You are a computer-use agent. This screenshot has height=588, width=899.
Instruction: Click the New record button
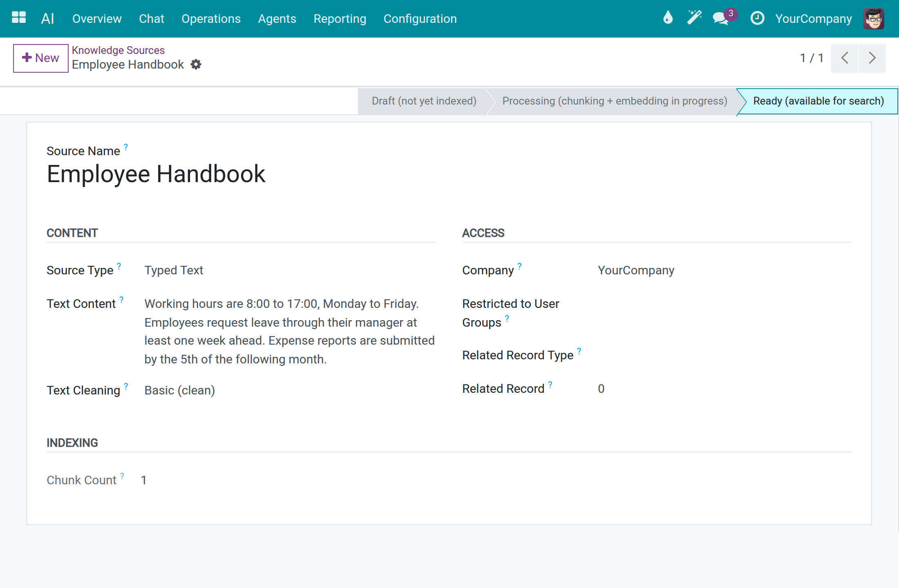click(x=40, y=58)
